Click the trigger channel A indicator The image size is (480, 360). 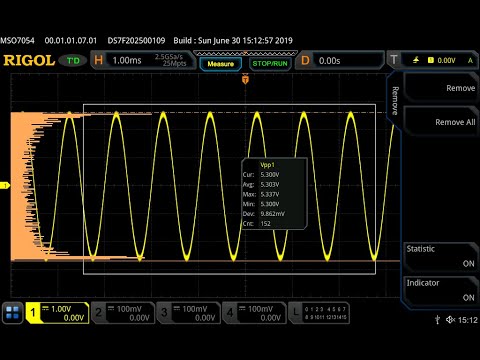[x=470, y=61]
